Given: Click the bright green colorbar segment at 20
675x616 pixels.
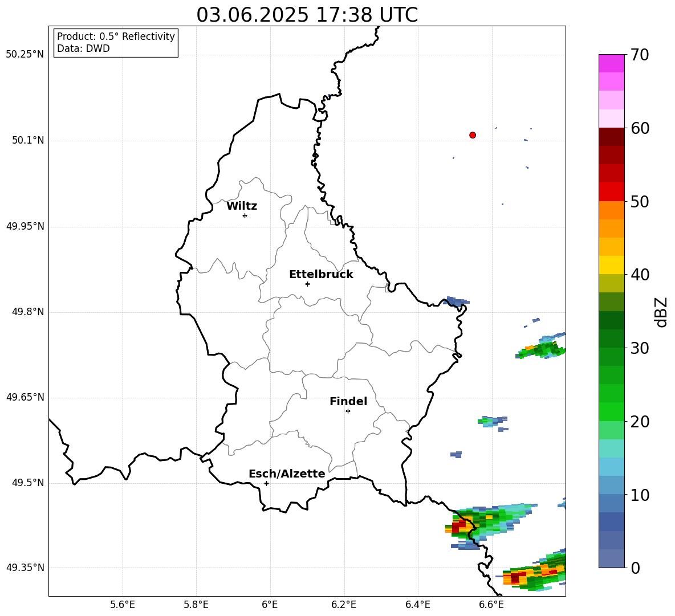Looking at the screenshot, I should tap(611, 411).
